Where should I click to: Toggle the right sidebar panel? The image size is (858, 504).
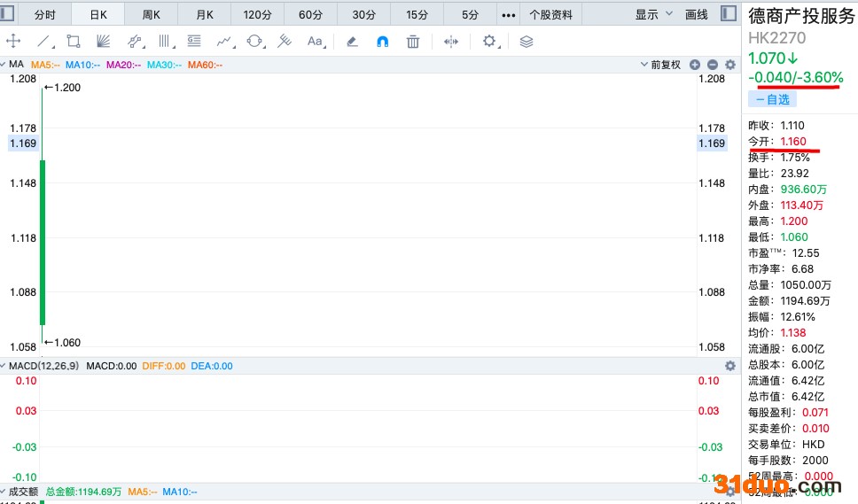pos(729,14)
